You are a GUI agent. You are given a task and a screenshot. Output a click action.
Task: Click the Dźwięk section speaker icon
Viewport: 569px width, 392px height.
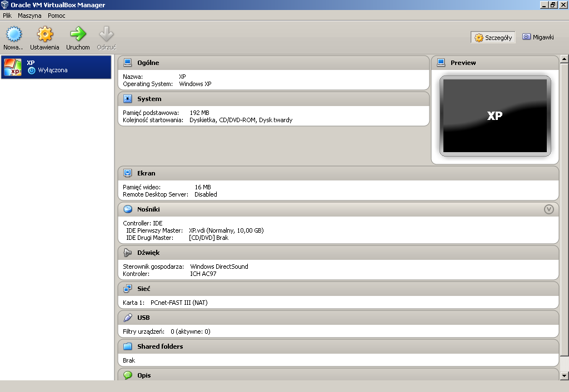127,253
